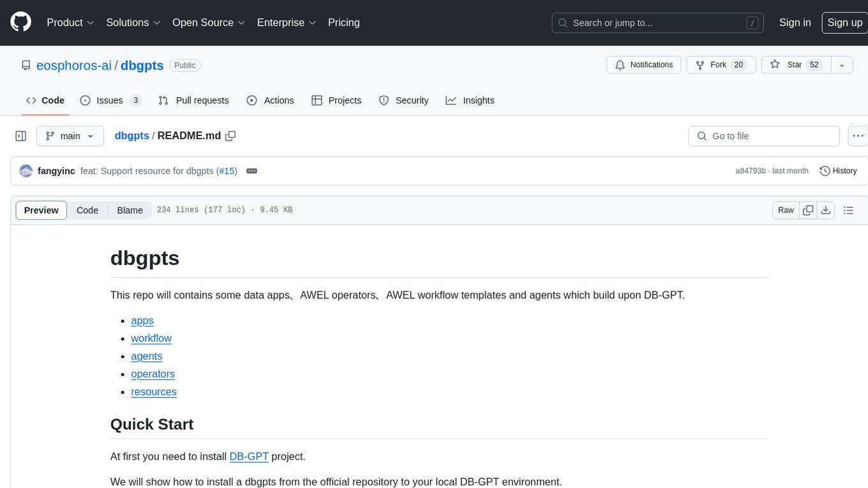Click the fangyinc avatar
The image size is (868, 488).
26,171
